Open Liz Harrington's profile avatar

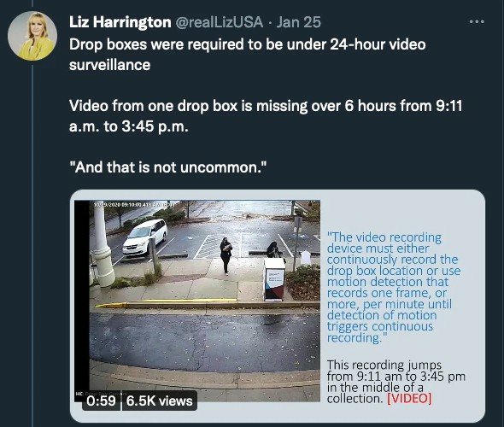click(32, 36)
